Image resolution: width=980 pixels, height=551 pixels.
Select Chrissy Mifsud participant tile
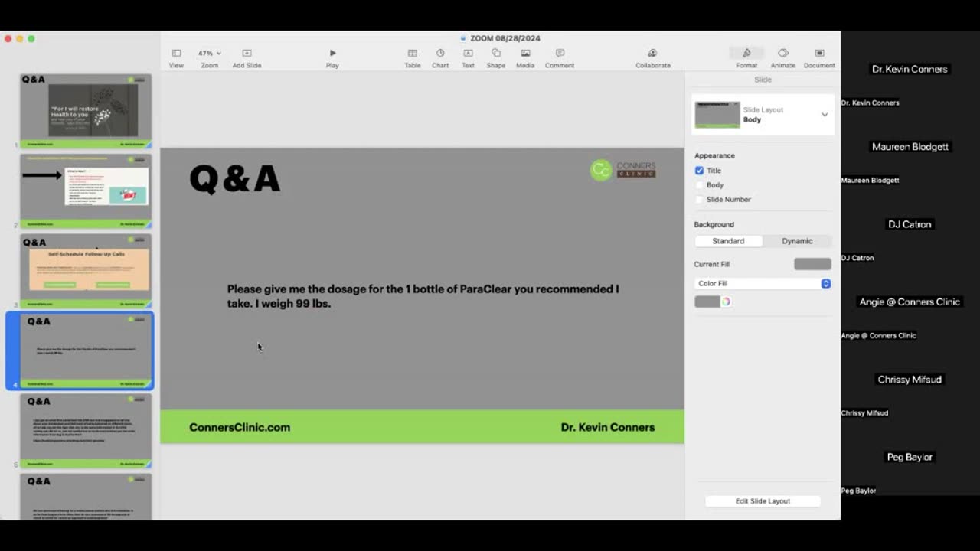point(910,380)
